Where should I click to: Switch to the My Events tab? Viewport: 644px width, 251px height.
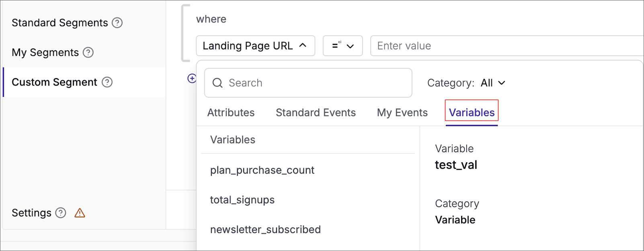click(x=402, y=113)
